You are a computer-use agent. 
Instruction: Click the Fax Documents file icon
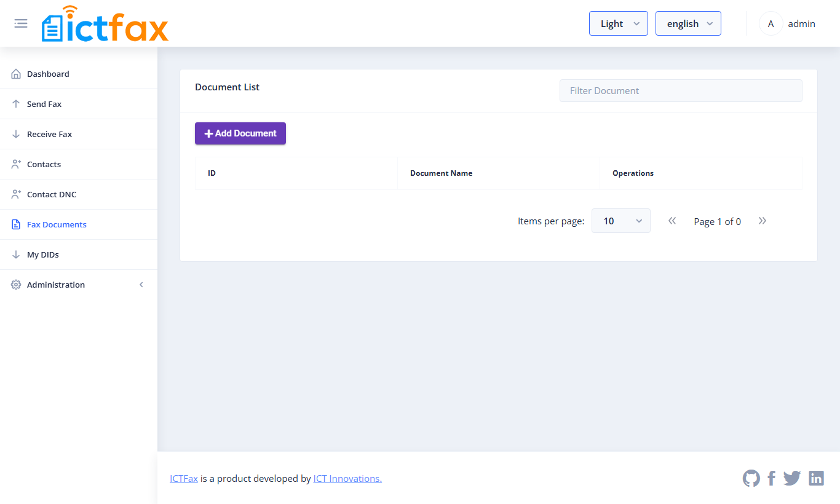(x=16, y=224)
